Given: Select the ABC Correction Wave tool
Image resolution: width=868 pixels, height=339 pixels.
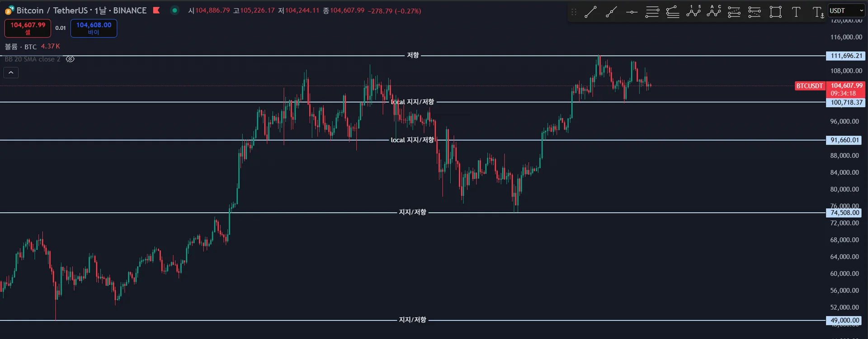Looking at the screenshot, I should pyautogui.click(x=714, y=11).
